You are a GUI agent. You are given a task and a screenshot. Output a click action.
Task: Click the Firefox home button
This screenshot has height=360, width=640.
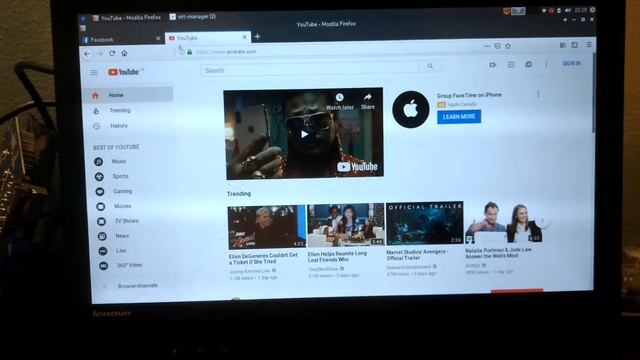[x=124, y=53]
